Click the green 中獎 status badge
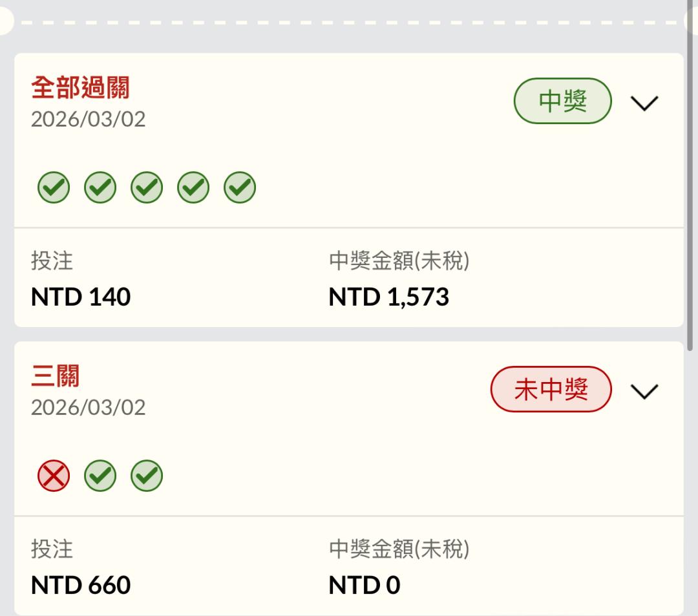698x616 pixels. tap(562, 101)
